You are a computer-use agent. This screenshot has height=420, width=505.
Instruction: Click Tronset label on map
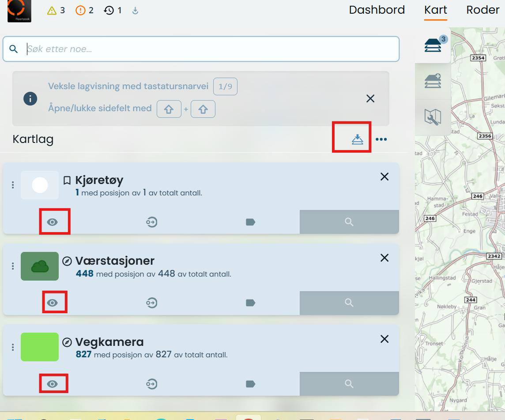pos(434,343)
